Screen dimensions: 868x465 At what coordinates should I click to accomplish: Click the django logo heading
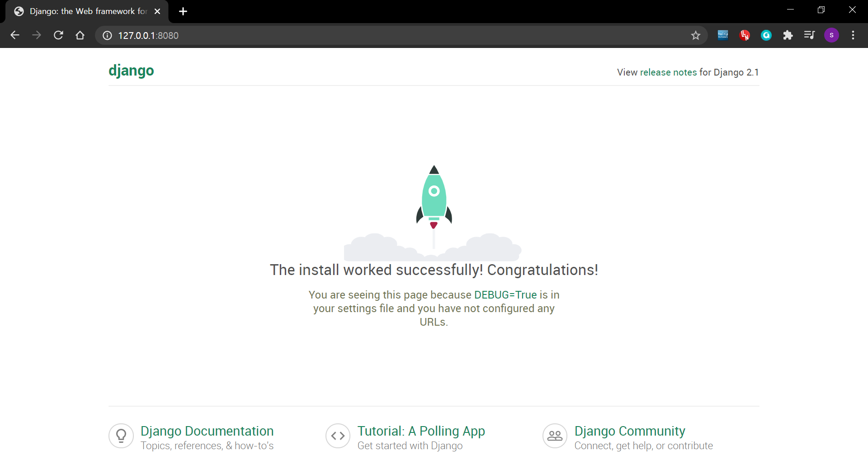(131, 70)
